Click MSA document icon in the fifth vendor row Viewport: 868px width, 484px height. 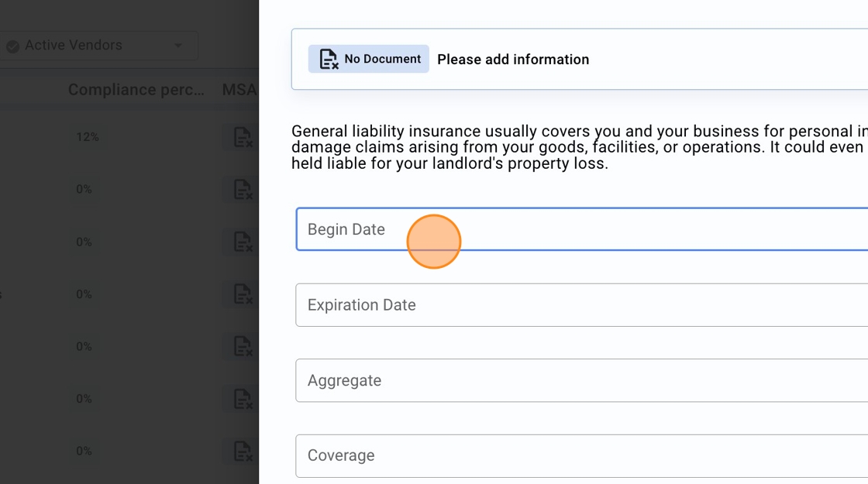tap(243, 346)
